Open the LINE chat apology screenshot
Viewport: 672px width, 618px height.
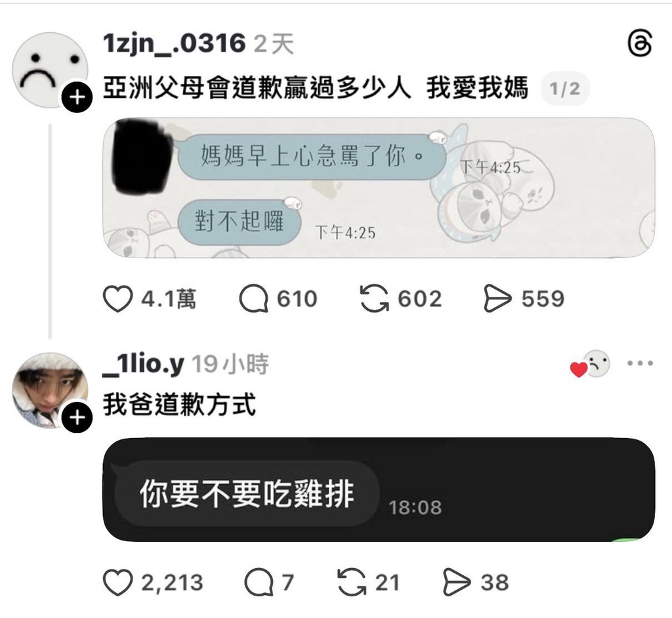pyautogui.click(x=379, y=188)
